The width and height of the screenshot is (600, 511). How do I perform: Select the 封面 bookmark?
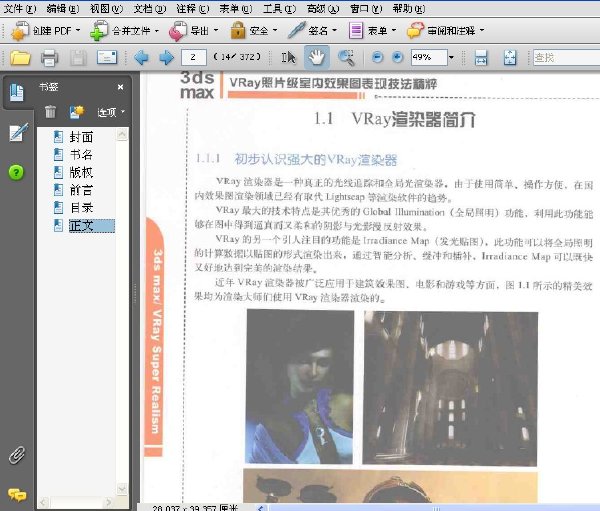pos(81,137)
